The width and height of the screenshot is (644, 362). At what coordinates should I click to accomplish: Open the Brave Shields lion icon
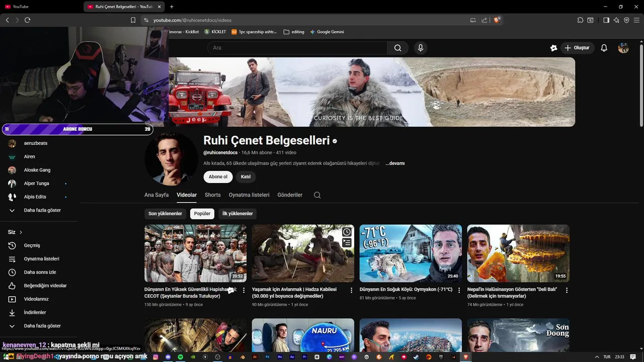click(x=497, y=20)
